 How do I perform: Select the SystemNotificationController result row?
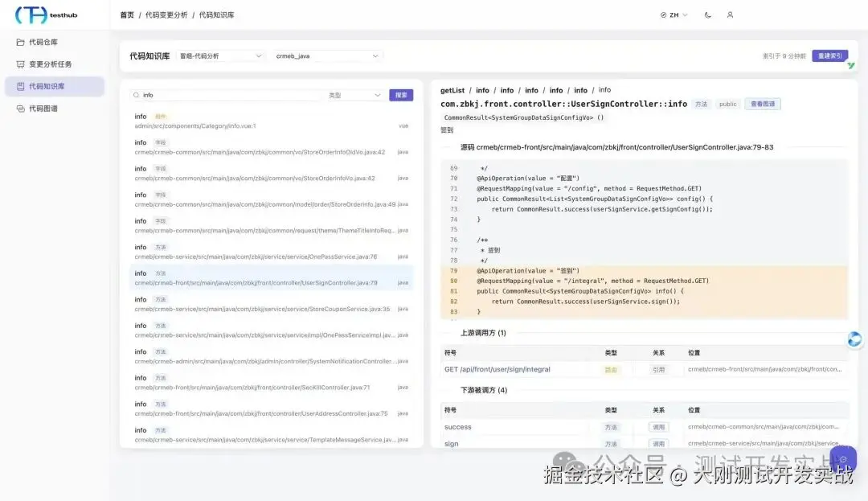(x=272, y=356)
